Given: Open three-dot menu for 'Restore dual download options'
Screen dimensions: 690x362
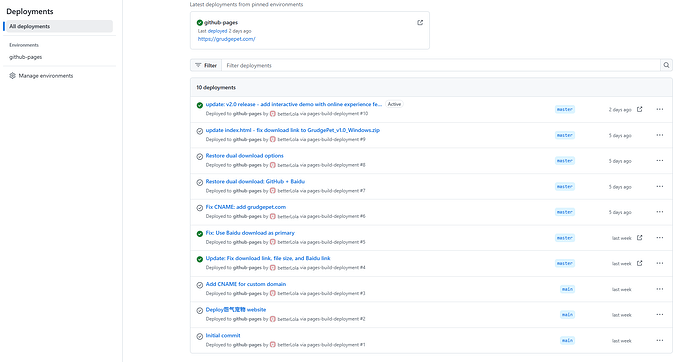Looking at the screenshot, I should [660, 161].
